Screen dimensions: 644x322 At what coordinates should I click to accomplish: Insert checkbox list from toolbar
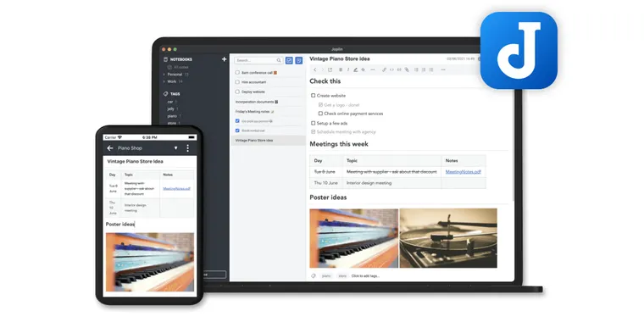click(430, 69)
